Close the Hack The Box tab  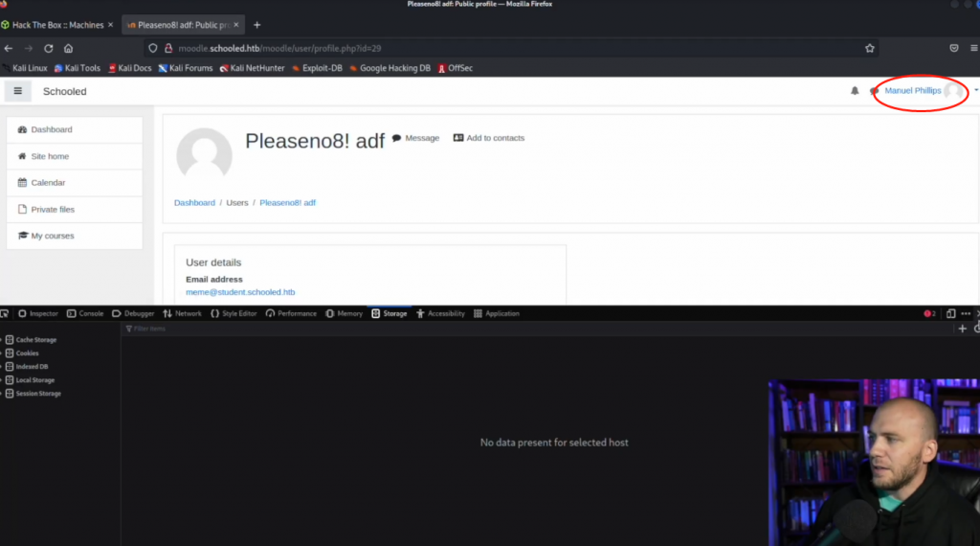point(111,25)
